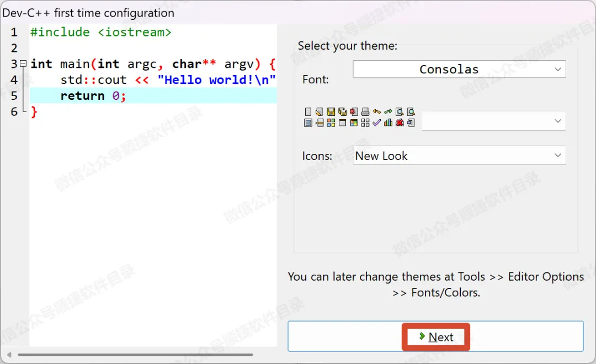Click the blue stacked-panels icon

tap(308, 123)
